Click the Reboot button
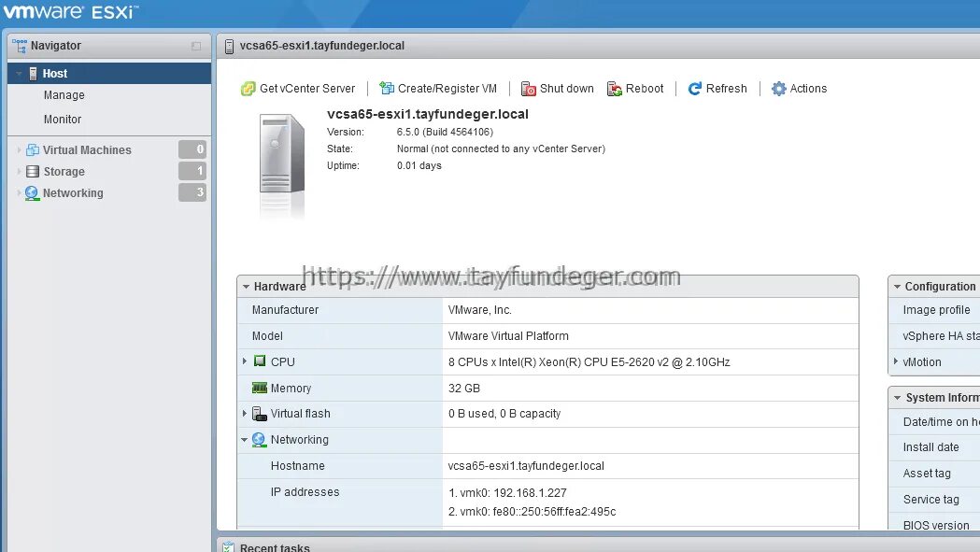Image resolution: width=980 pixels, height=552 pixels. tap(635, 89)
